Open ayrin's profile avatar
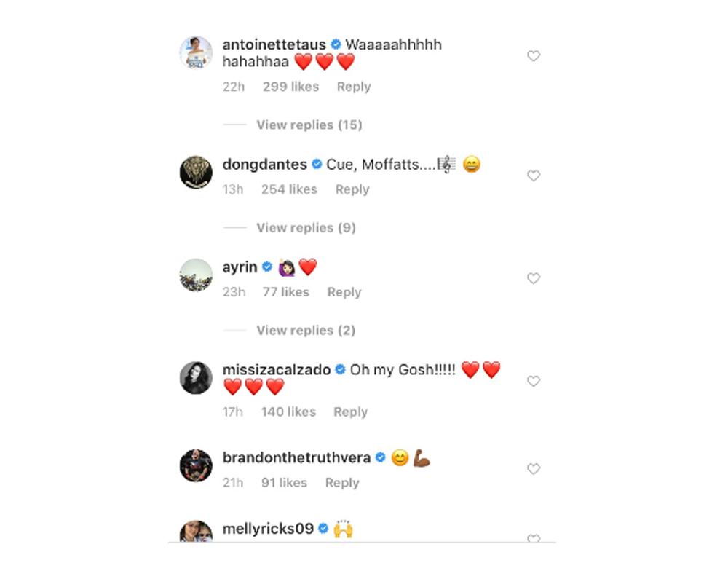Viewport: 728px width, 571px height. (x=196, y=275)
